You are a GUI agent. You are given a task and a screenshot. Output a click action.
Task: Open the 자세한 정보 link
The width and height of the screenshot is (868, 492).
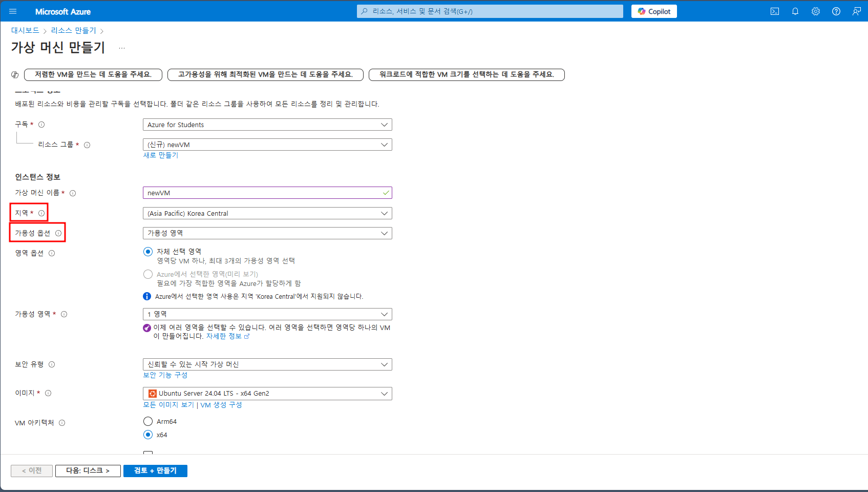click(x=227, y=336)
